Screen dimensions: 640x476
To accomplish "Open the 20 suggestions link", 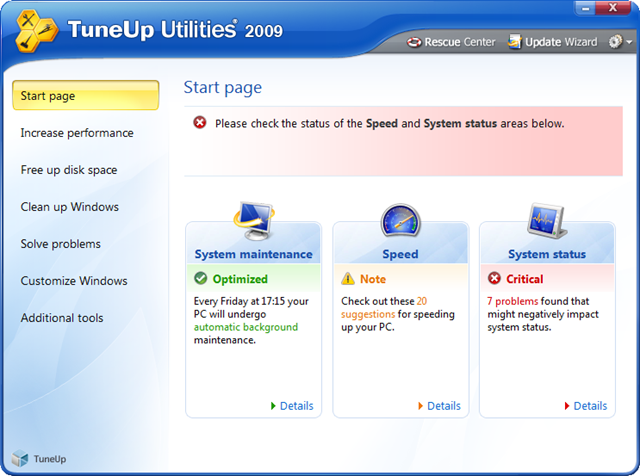I will coord(384,308).
